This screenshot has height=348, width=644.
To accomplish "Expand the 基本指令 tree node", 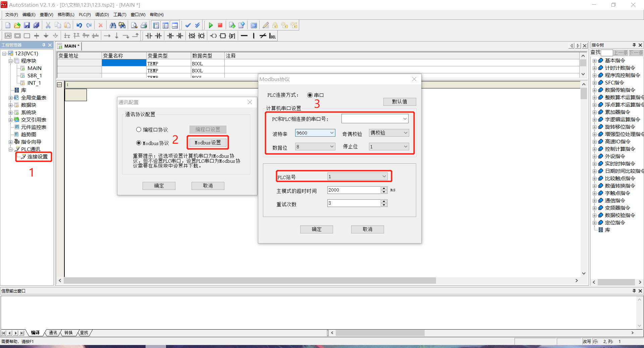I will 594,61.
